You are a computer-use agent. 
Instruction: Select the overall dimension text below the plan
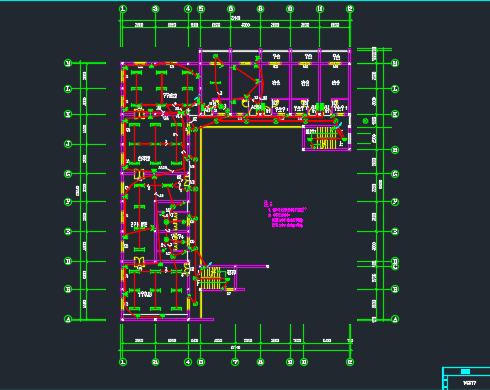tap(235, 348)
